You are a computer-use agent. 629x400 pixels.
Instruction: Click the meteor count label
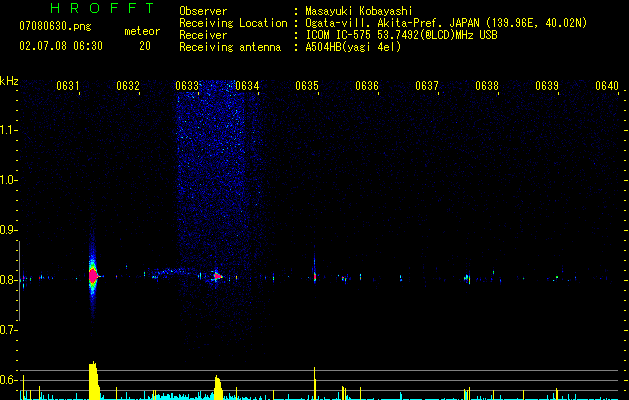coord(142,31)
